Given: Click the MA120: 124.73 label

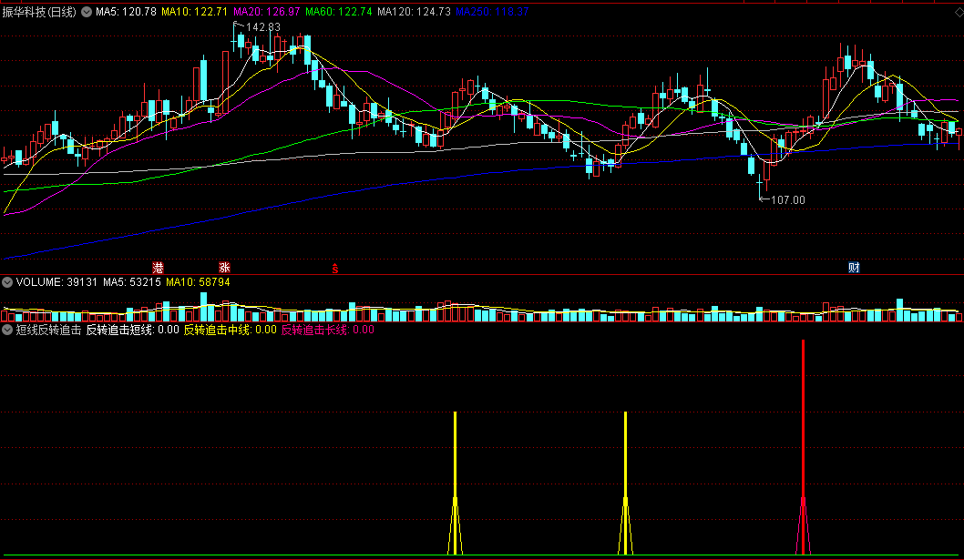Looking at the screenshot, I should coord(414,12).
